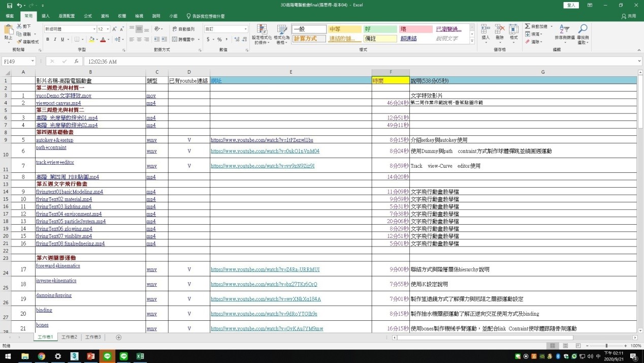Open the Name Box dropdown arrow
Viewport: 644px width, 363px height.
[x=33, y=62]
